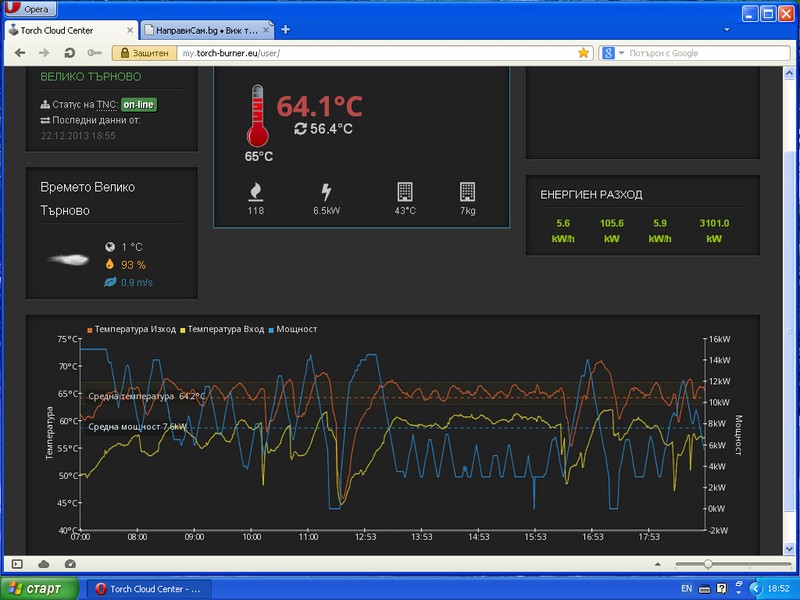Click the return temperature refresh icon
Viewport: 800px width, 600px height.
[x=300, y=129]
